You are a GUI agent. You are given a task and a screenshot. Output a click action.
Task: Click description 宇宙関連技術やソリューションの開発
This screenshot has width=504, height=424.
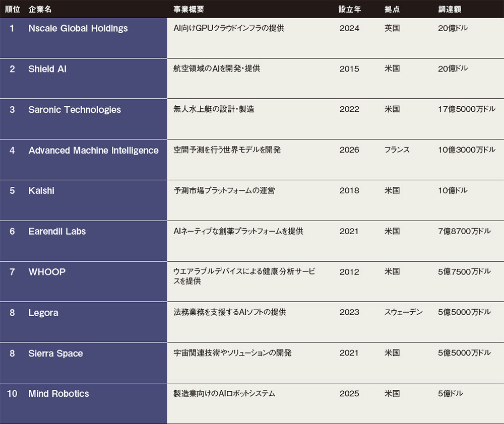point(232,353)
